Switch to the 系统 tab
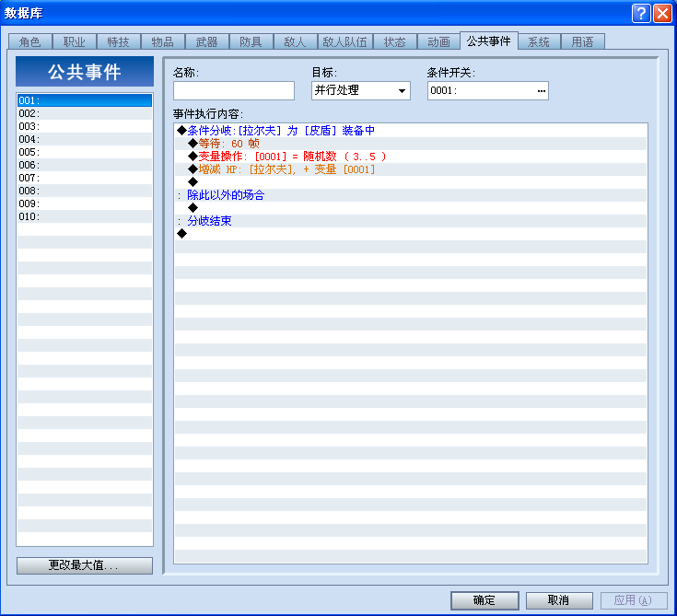This screenshot has height=616, width=677. (539, 41)
